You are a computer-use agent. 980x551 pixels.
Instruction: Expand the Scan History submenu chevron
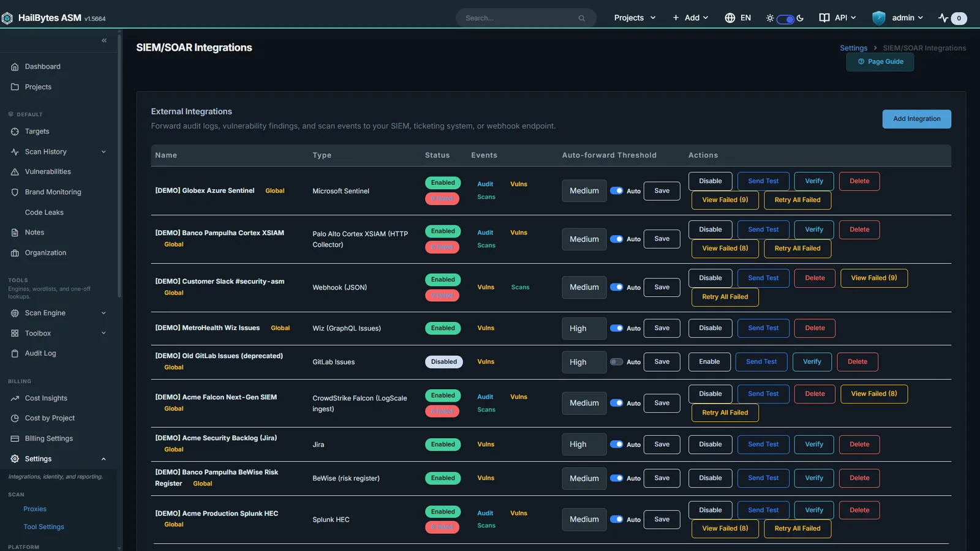coord(104,152)
